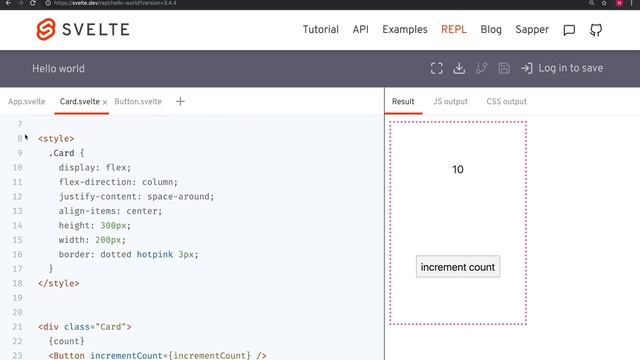Click Log in to save
The image size is (640, 360).
click(x=562, y=68)
